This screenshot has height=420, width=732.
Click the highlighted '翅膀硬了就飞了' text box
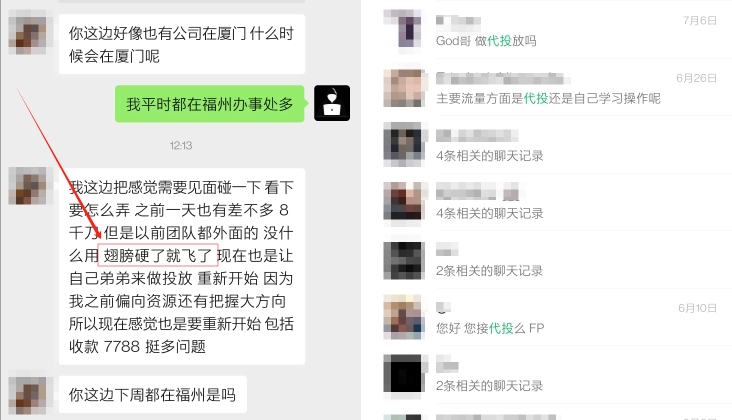tap(158, 255)
